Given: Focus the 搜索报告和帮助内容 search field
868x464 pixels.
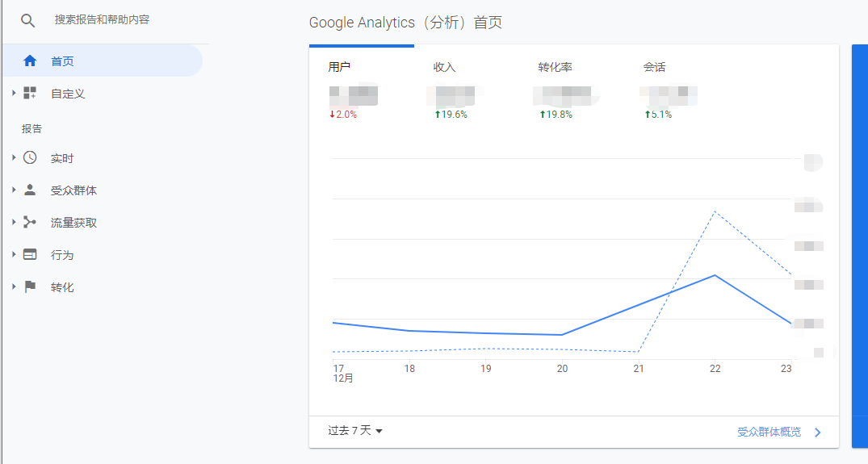Looking at the screenshot, I should 102,20.
